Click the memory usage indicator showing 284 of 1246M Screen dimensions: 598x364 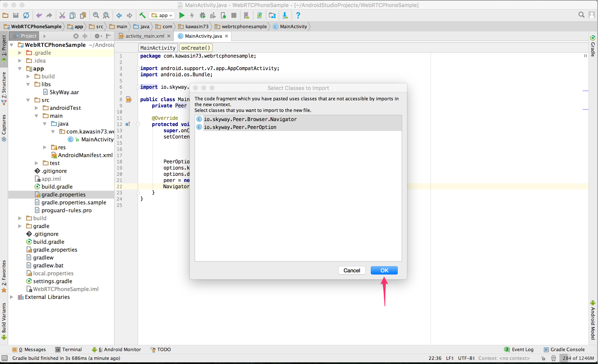tap(578, 358)
